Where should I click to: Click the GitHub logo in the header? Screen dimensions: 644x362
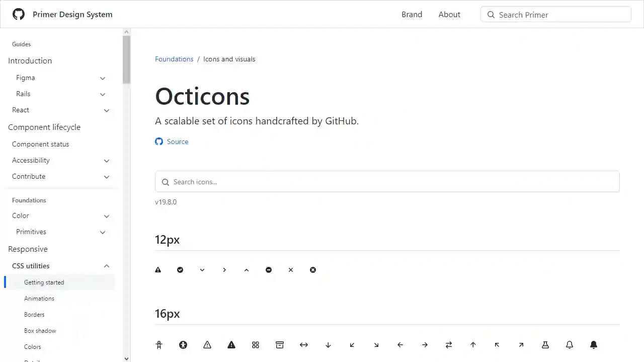point(18,14)
